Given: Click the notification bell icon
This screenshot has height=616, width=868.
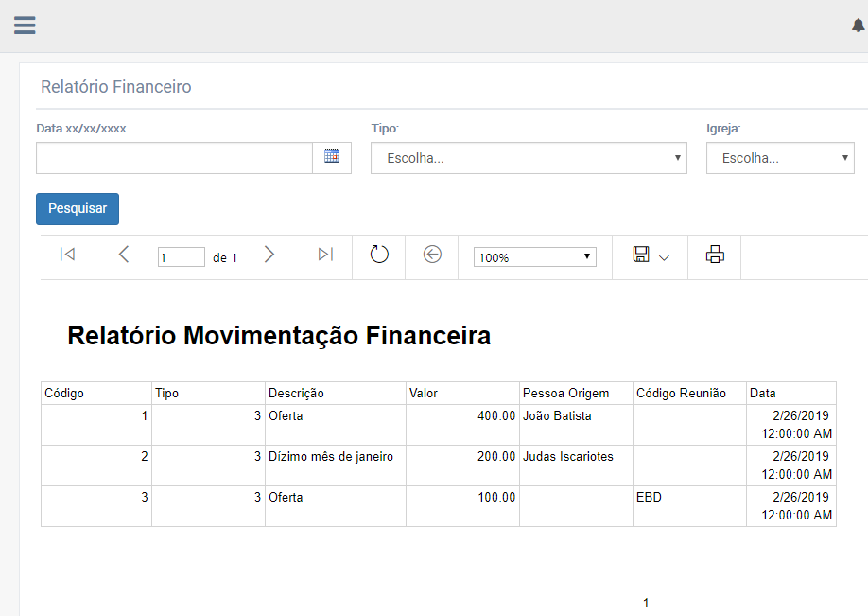Looking at the screenshot, I should 858,26.
